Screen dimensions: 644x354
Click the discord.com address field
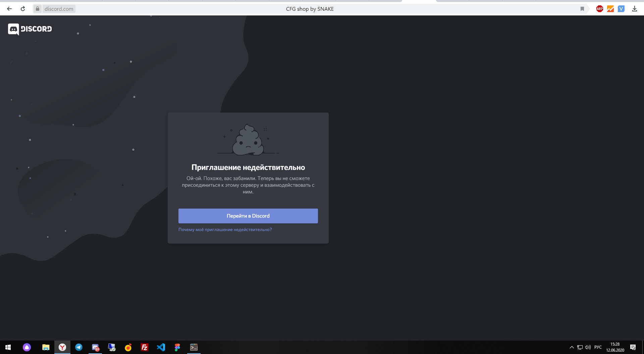59,9
